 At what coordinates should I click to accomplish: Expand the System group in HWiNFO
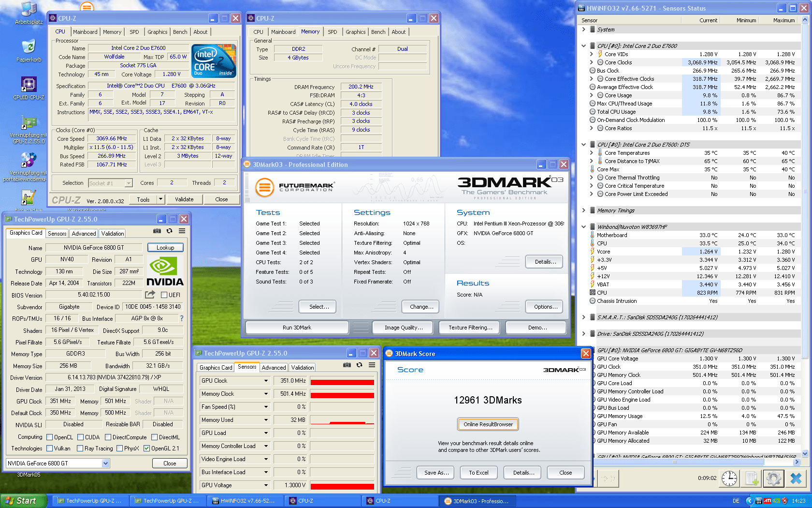pos(583,30)
